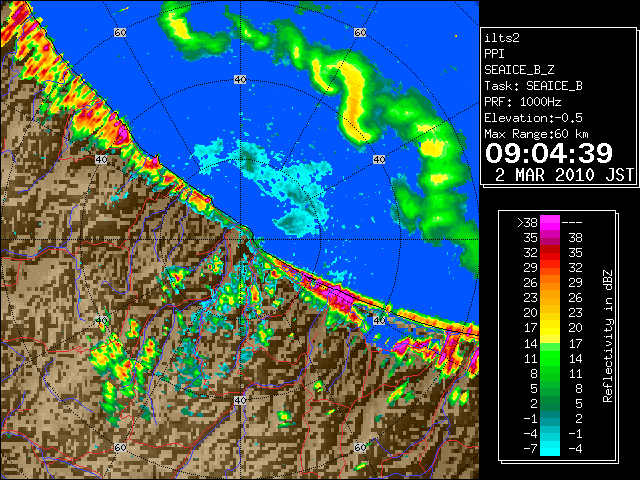Click the yellow swatch beside left '17'

tap(550, 328)
